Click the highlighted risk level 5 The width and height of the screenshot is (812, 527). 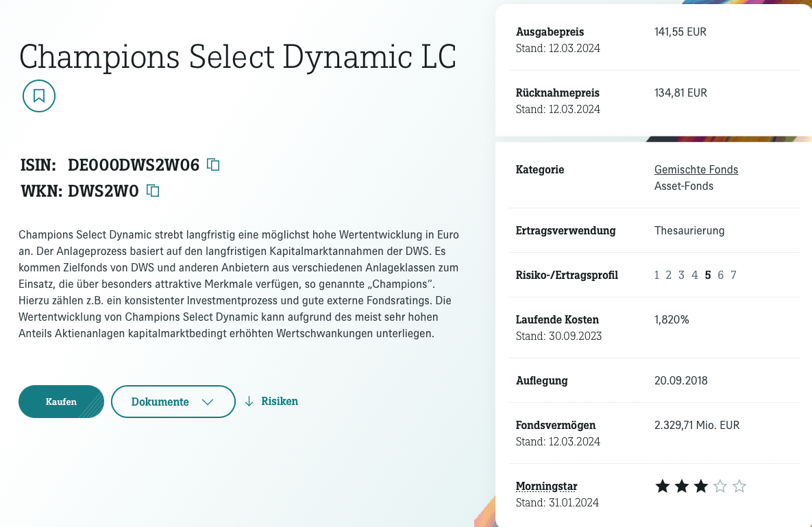707,275
